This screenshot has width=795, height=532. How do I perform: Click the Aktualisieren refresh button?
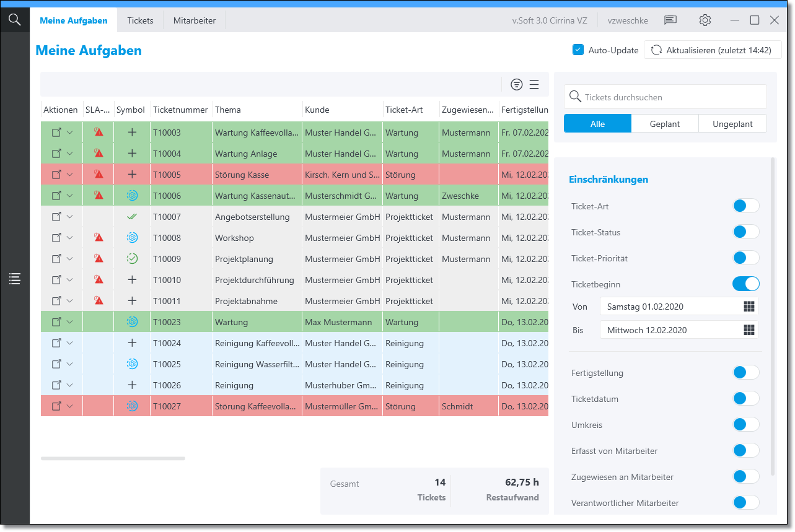coord(713,50)
